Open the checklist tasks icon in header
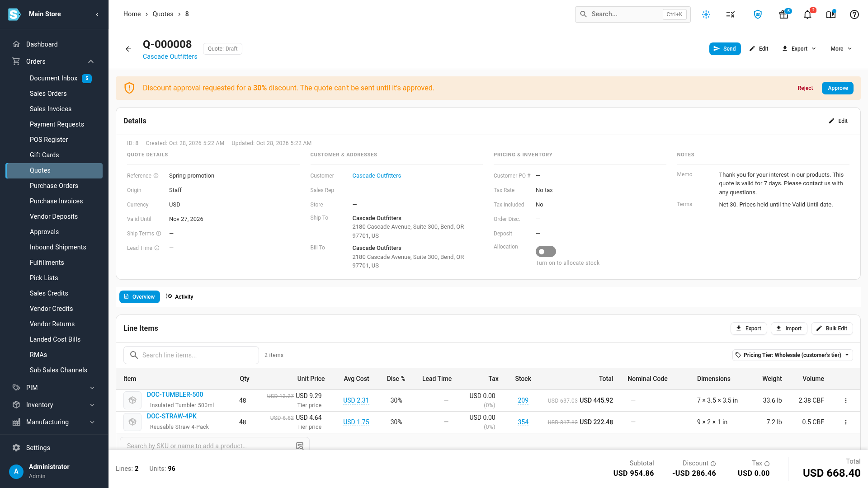This screenshot has height=488, width=868. coord(731,14)
